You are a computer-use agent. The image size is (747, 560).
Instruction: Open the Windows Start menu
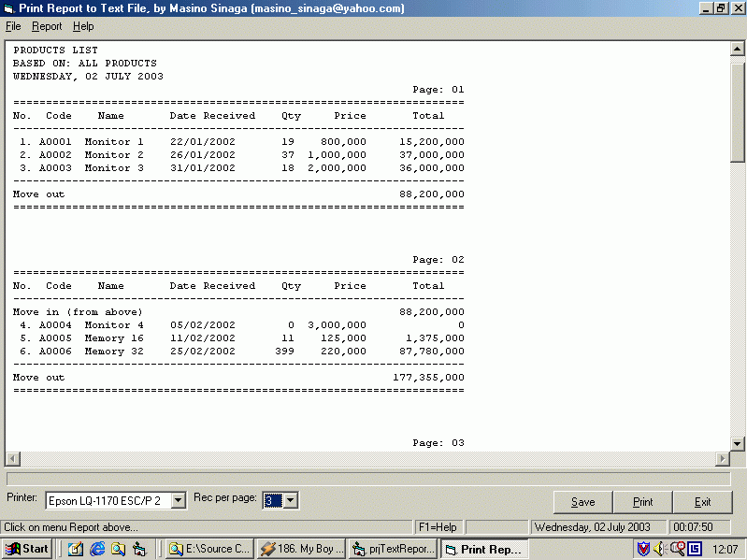coord(27,549)
